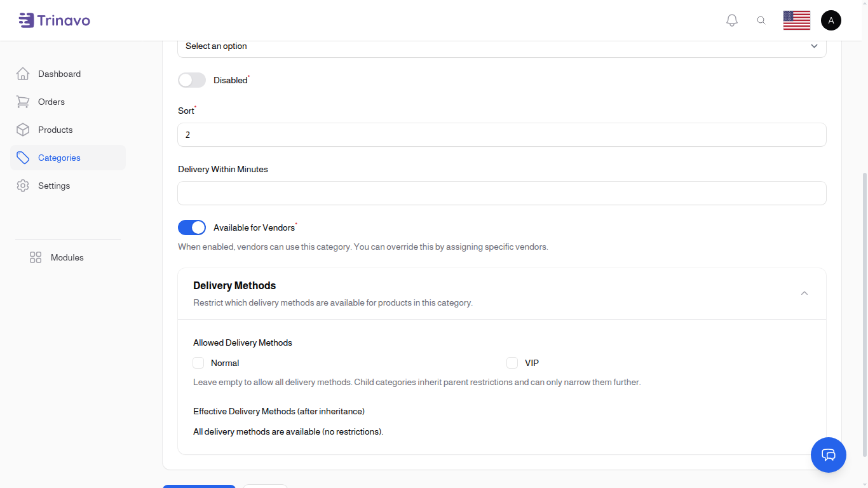Open the Modules link
Screen dimensions: 868x488
click(67, 257)
